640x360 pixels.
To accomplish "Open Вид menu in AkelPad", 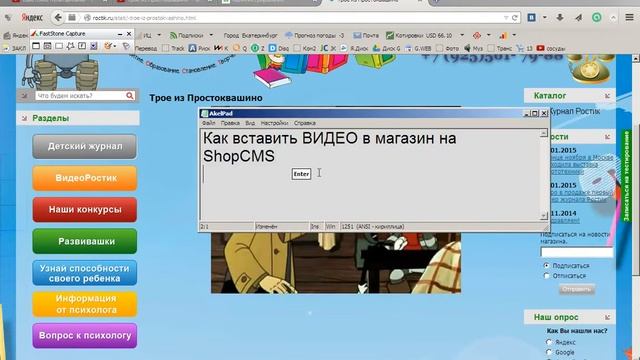I will [x=250, y=123].
